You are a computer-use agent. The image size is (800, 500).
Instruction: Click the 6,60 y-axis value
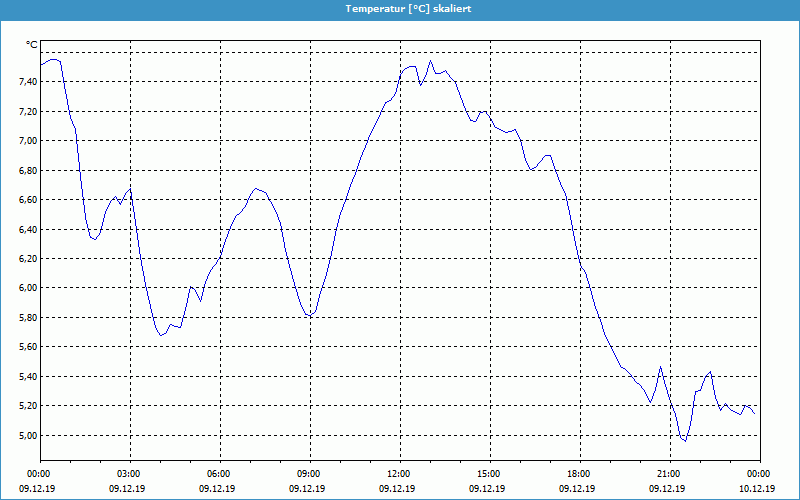click(27, 200)
